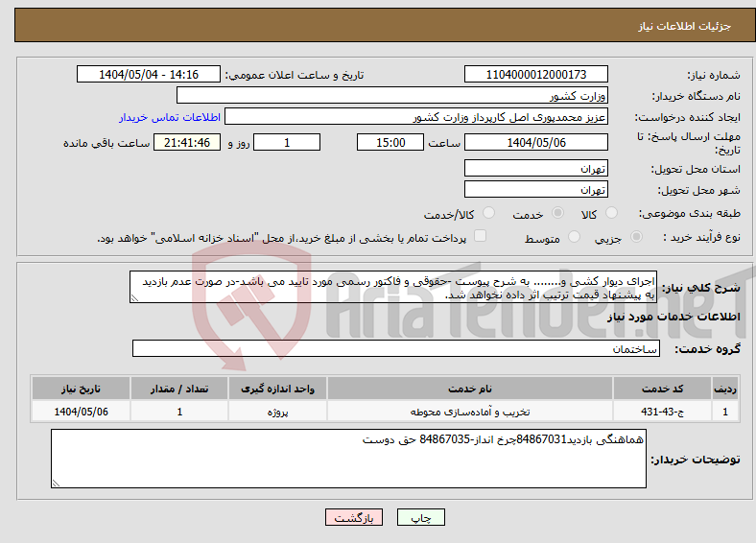Image resolution: width=756 pixels, height=543 pixels.
Task: Click the remaining time field 21:41:46
Action: tap(187, 142)
